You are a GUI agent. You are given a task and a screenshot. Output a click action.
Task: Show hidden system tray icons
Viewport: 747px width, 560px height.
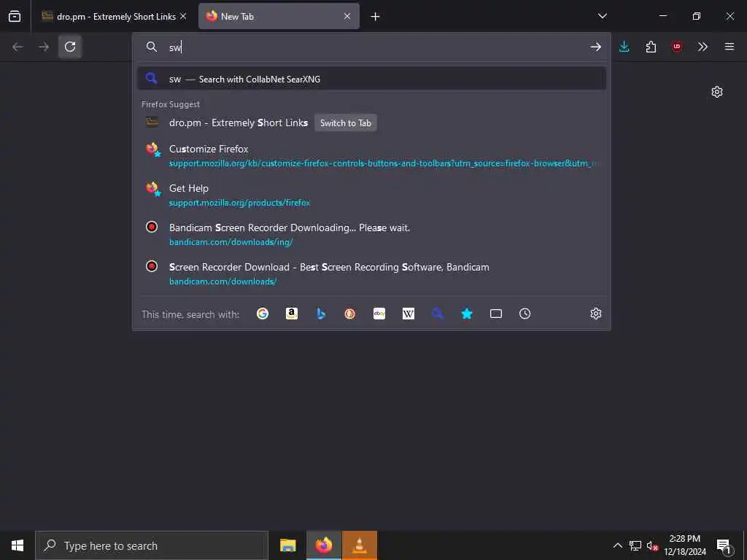coord(617,545)
